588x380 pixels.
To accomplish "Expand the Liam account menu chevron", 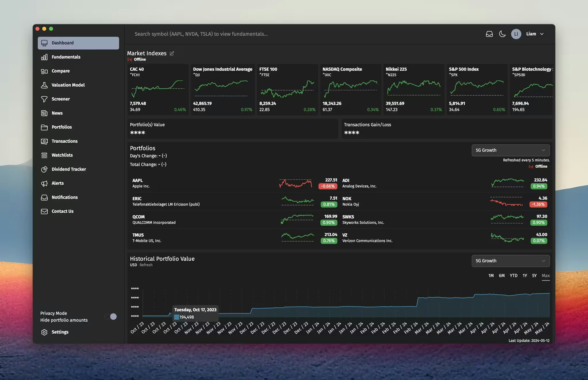I will tap(542, 34).
